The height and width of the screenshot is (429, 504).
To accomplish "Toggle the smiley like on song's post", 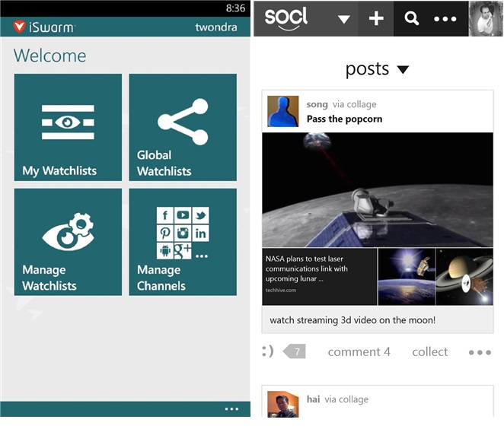I will point(268,351).
